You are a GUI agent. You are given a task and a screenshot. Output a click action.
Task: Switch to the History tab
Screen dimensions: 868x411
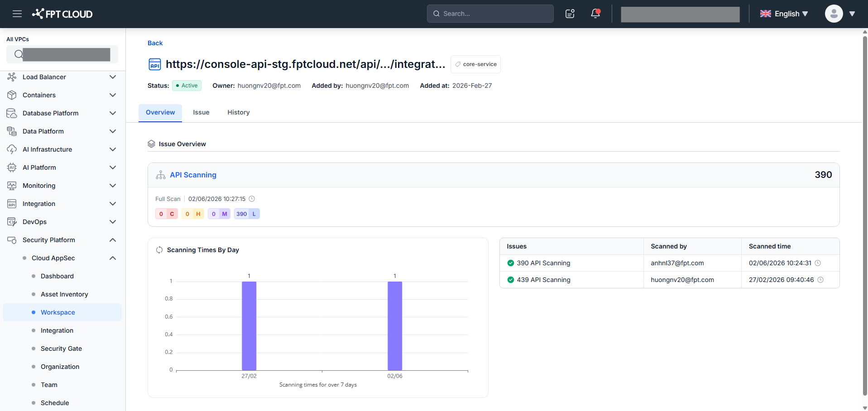tap(239, 112)
